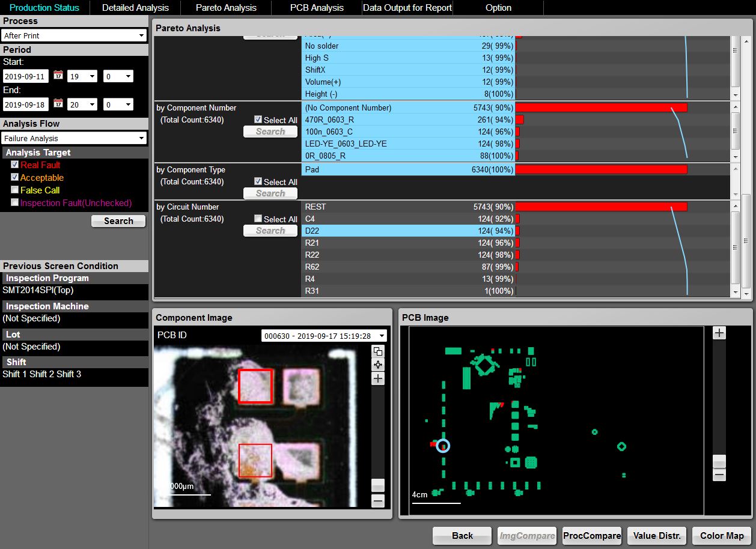Zoom out on the PCB Image
This screenshot has height=549, width=756.
pyautogui.click(x=719, y=475)
